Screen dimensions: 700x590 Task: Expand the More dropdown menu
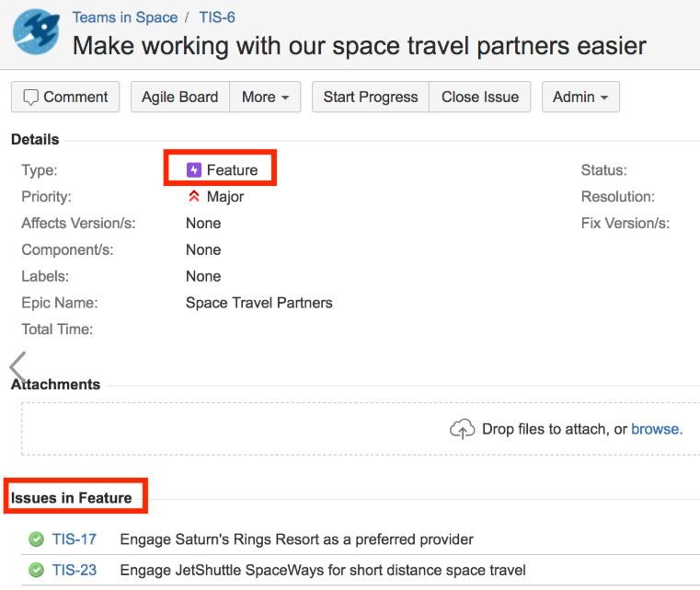coord(265,98)
